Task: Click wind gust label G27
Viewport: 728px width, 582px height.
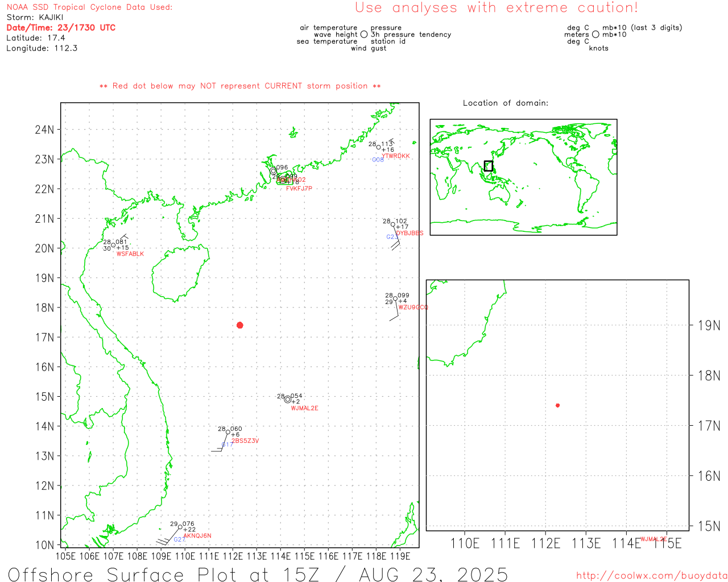Action: [x=180, y=540]
